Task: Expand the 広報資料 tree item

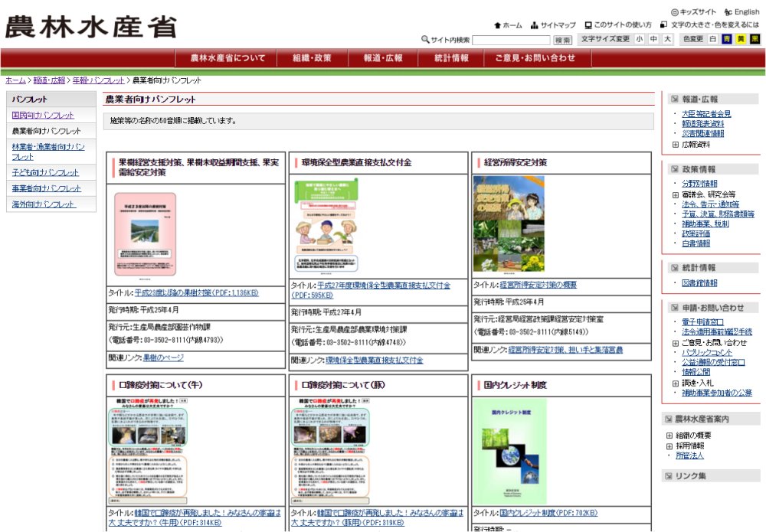Action: coord(675,144)
